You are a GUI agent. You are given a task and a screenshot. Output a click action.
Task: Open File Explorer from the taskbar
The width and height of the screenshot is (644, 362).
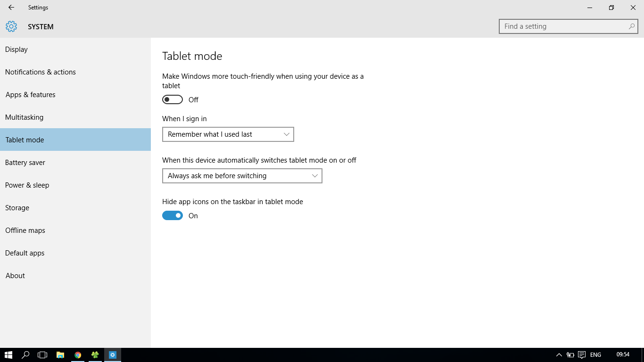click(60, 355)
